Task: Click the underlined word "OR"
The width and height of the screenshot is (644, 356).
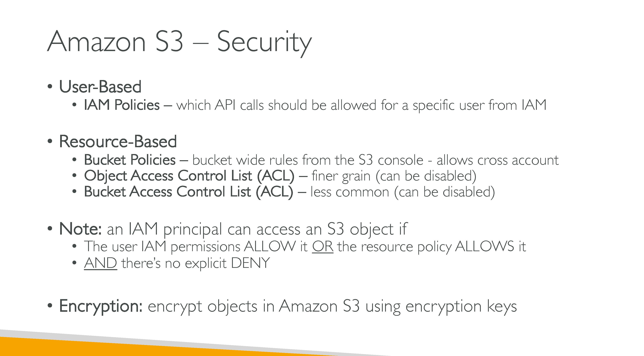Action: coord(323,246)
